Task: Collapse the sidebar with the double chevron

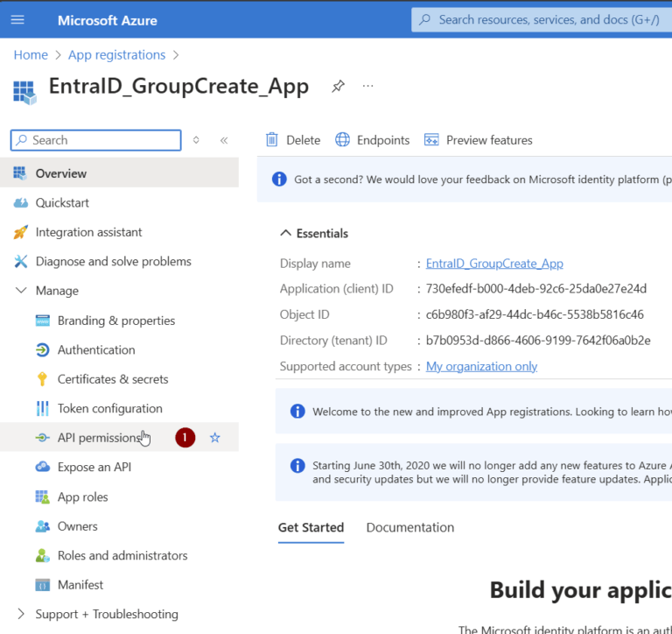Action: coord(224,140)
